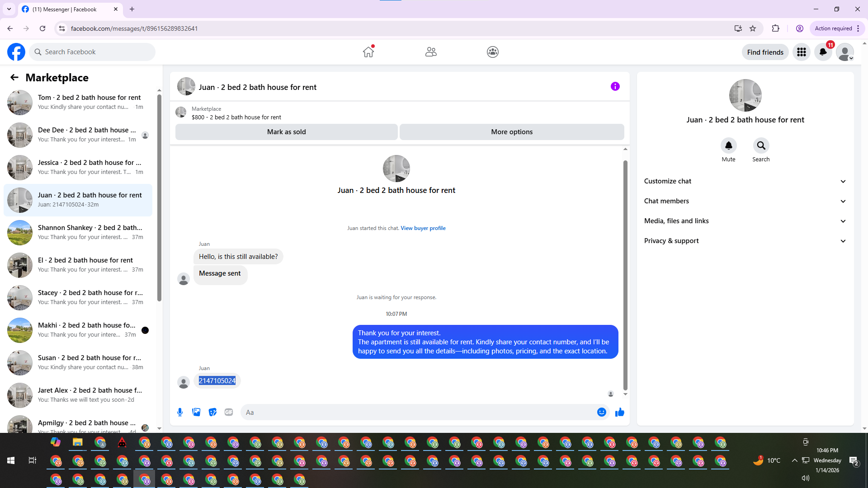Viewport: 868px width, 488px height.
Task: Open the GIF picker icon
Action: 229,412
